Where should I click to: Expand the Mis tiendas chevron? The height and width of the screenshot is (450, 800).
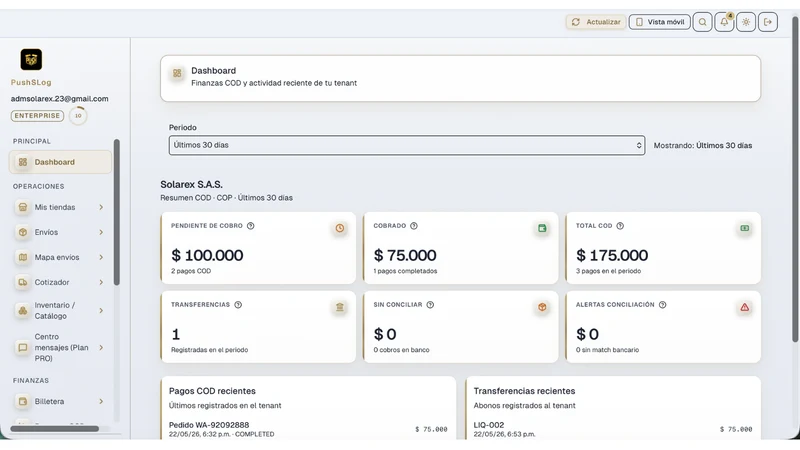pos(101,207)
